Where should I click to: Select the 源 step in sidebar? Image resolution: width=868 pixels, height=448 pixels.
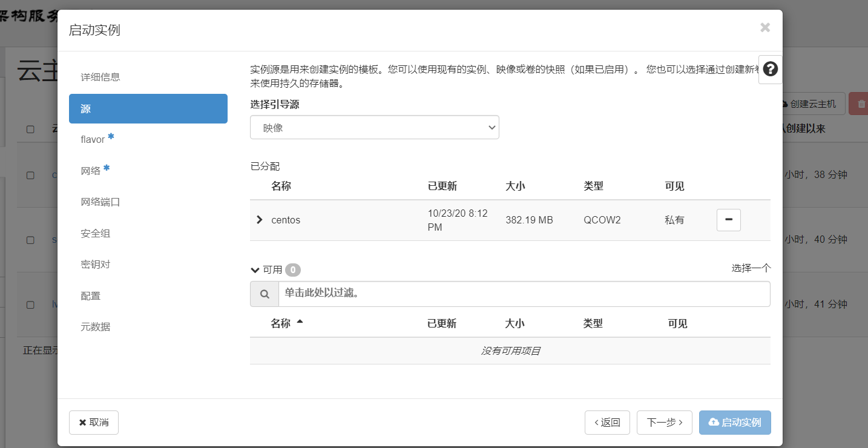click(148, 108)
